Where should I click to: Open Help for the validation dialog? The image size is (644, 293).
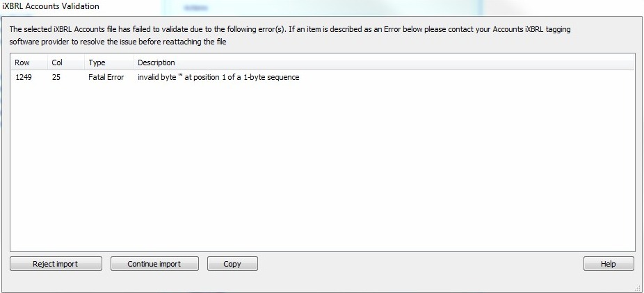click(x=609, y=264)
